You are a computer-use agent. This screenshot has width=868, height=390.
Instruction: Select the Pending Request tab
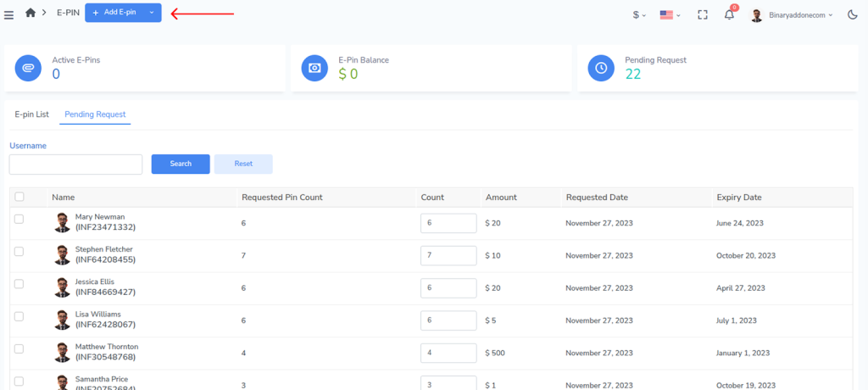pyautogui.click(x=95, y=114)
